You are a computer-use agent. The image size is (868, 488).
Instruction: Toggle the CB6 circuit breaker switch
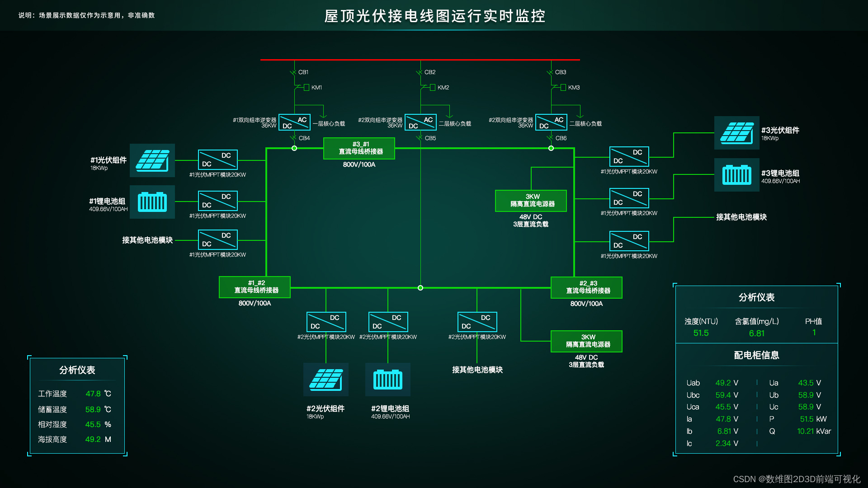point(551,138)
